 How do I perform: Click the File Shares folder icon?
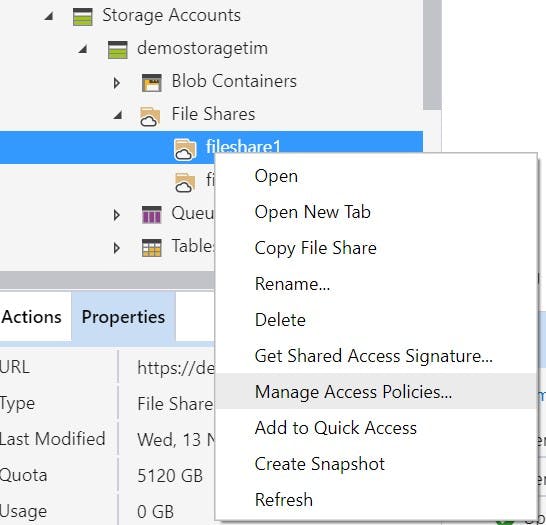coord(150,116)
